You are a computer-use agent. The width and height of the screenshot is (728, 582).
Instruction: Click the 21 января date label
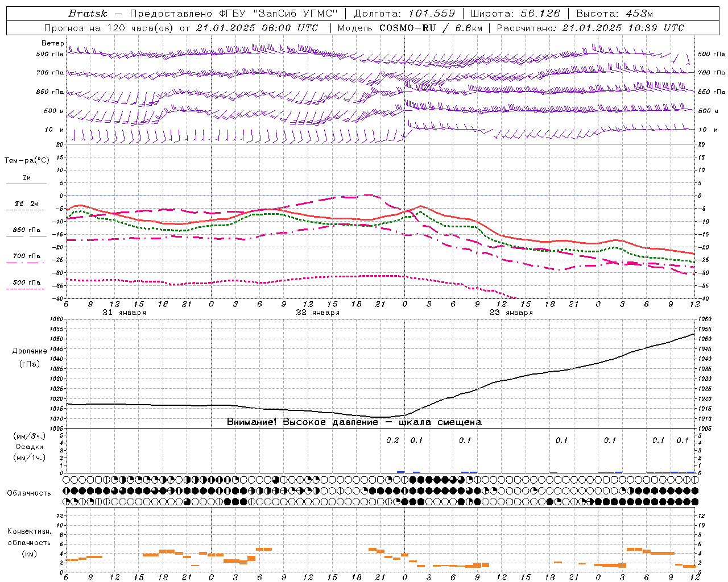coord(124,313)
